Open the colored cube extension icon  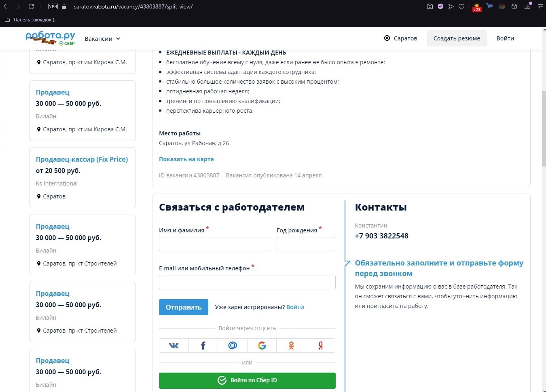(502, 6)
